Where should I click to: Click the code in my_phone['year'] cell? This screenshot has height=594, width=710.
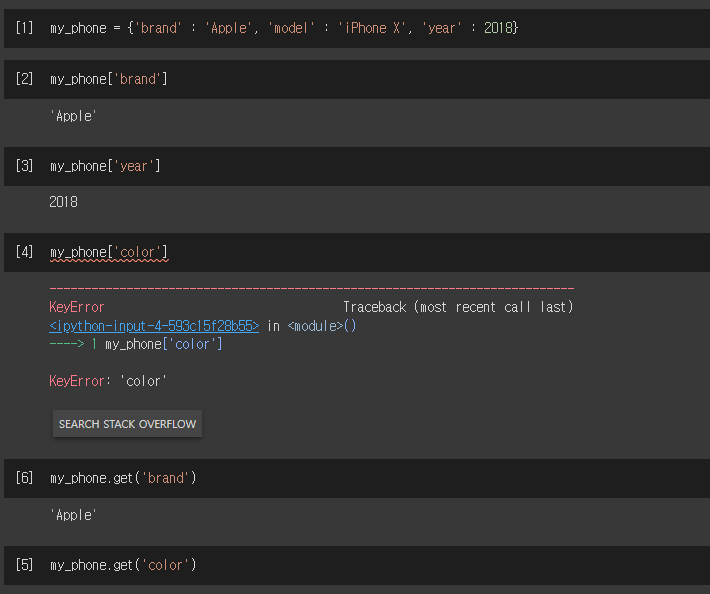coord(105,166)
